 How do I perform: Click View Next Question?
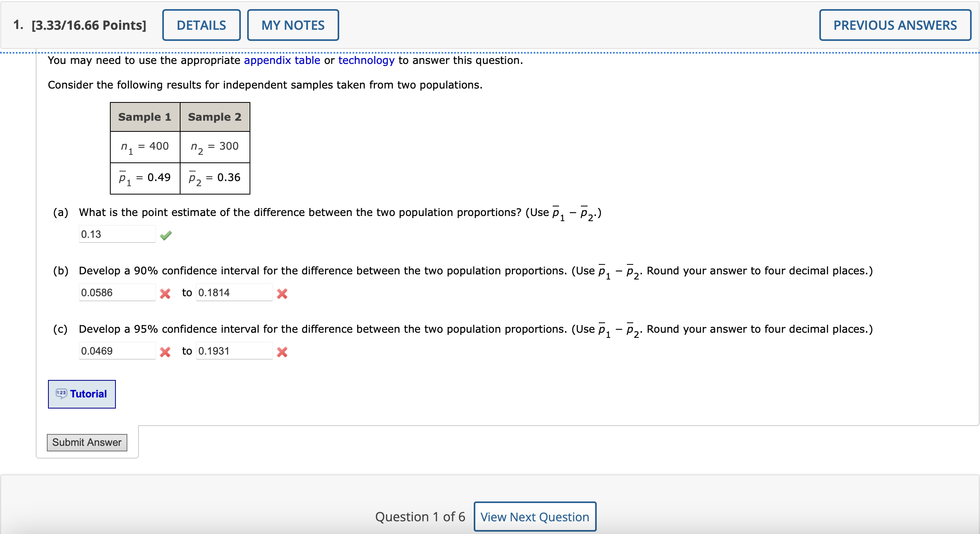[x=534, y=517]
